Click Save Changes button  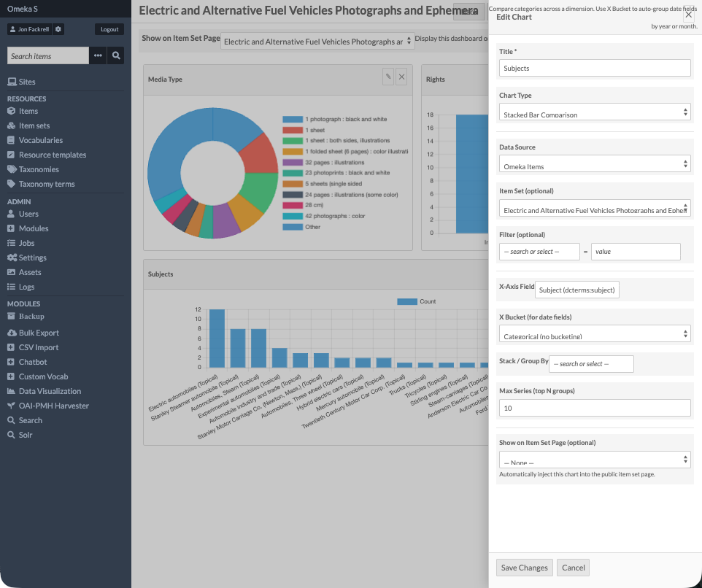click(524, 568)
